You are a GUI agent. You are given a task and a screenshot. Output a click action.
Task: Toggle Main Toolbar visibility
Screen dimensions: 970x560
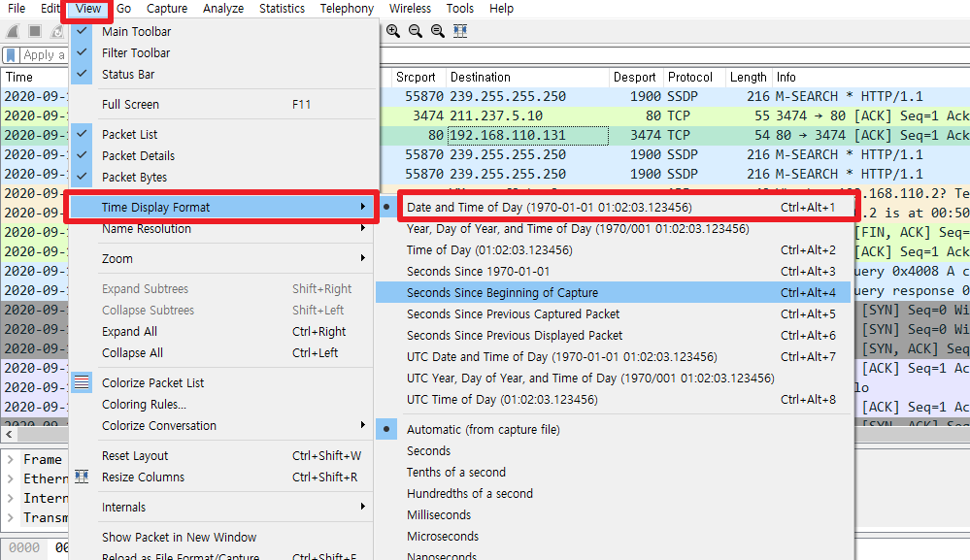pos(221,31)
